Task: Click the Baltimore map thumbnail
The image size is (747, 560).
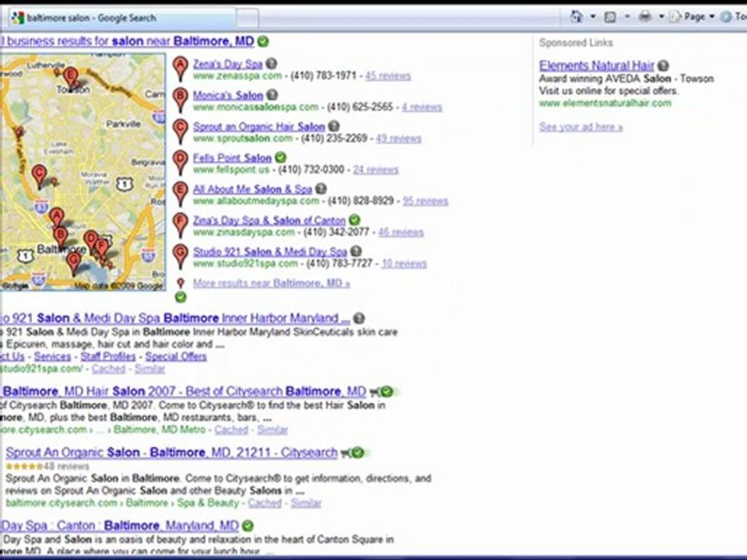Action: 82,172
